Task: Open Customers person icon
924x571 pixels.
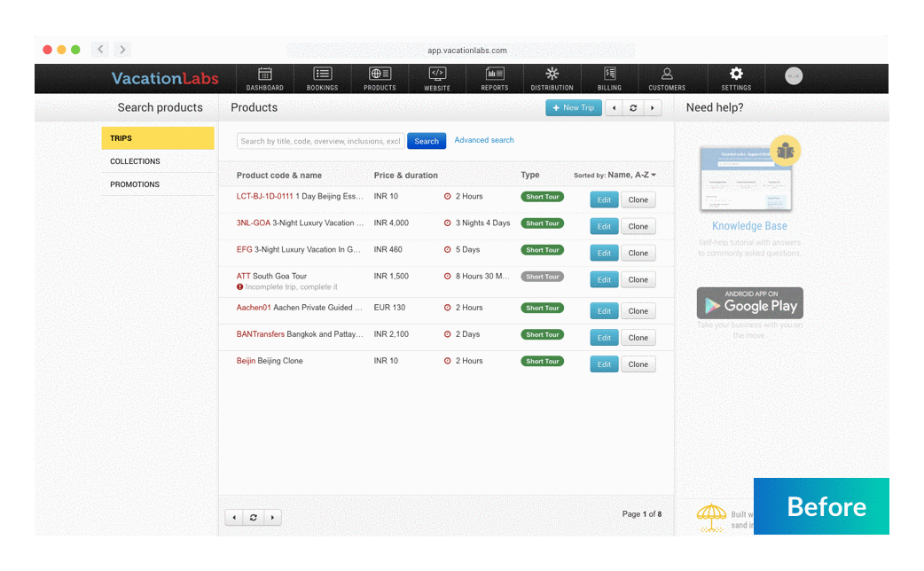Action: [667, 74]
